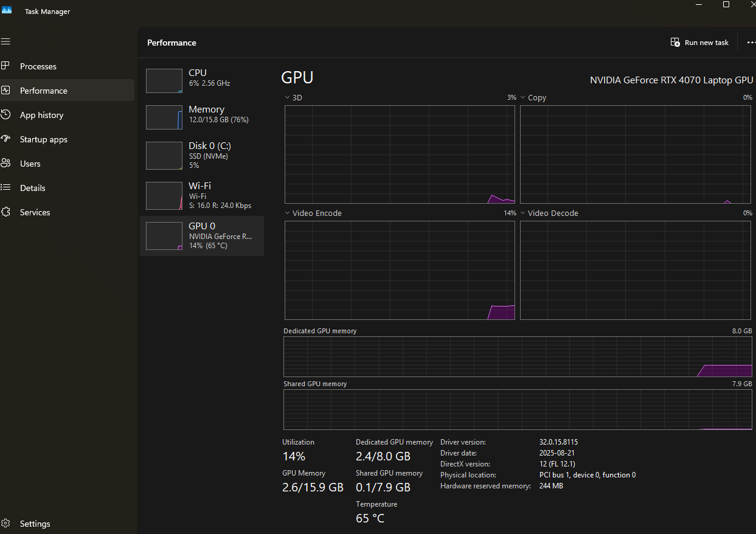Image resolution: width=756 pixels, height=534 pixels.
Task: Select the Performance icon in sidebar
Action: [x=5, y=90]
